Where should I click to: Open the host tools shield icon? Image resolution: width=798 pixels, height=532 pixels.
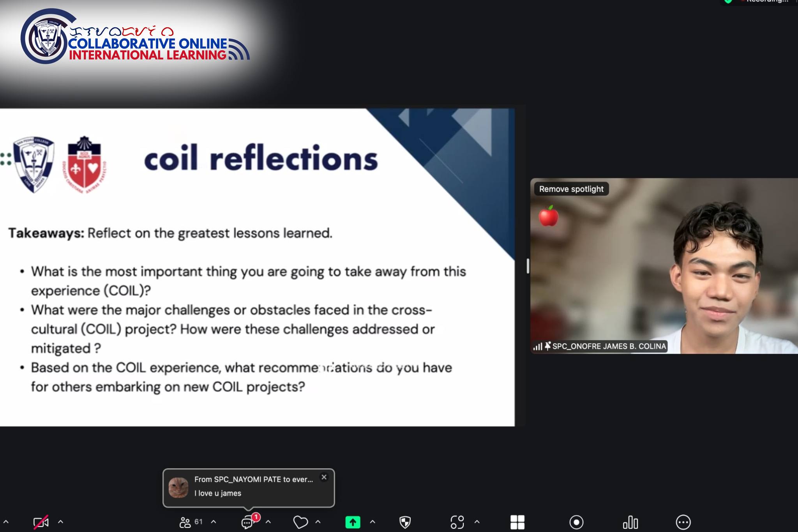(405, 522)
